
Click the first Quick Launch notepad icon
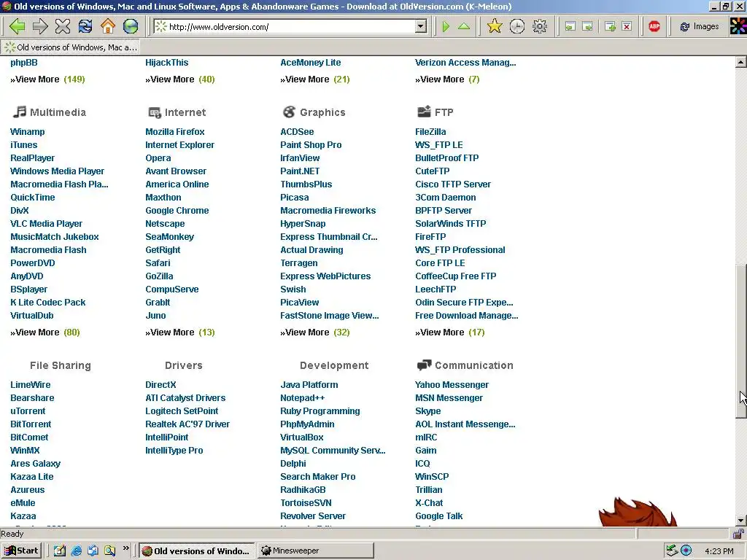pyautogui.click(x=60, y=551)
